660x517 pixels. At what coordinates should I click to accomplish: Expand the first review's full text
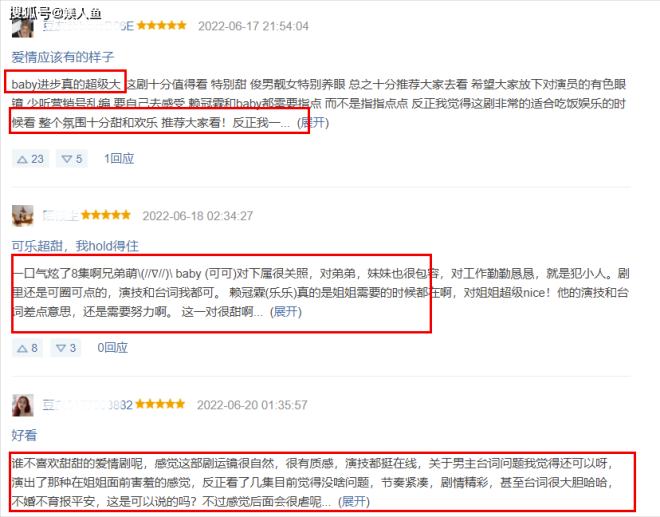click(x=313, y=123)
